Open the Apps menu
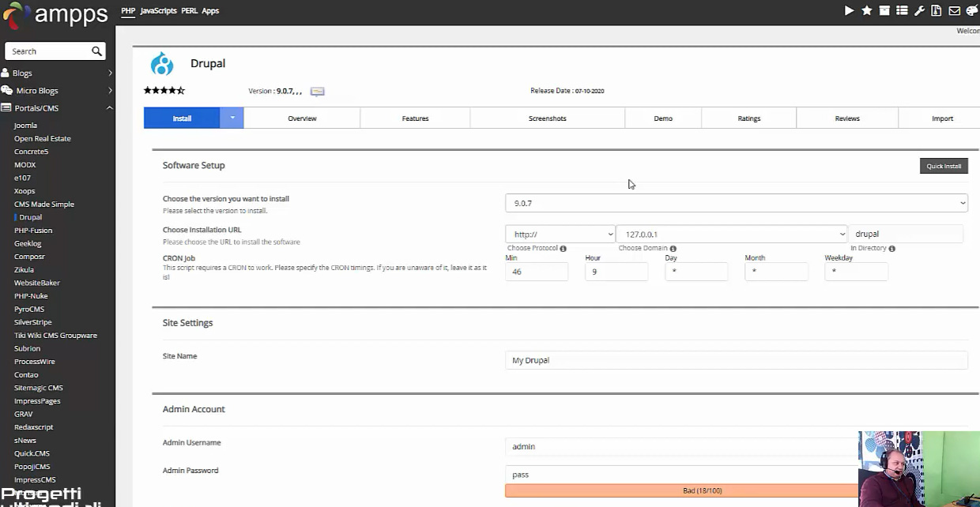 [x=209, y=10]
